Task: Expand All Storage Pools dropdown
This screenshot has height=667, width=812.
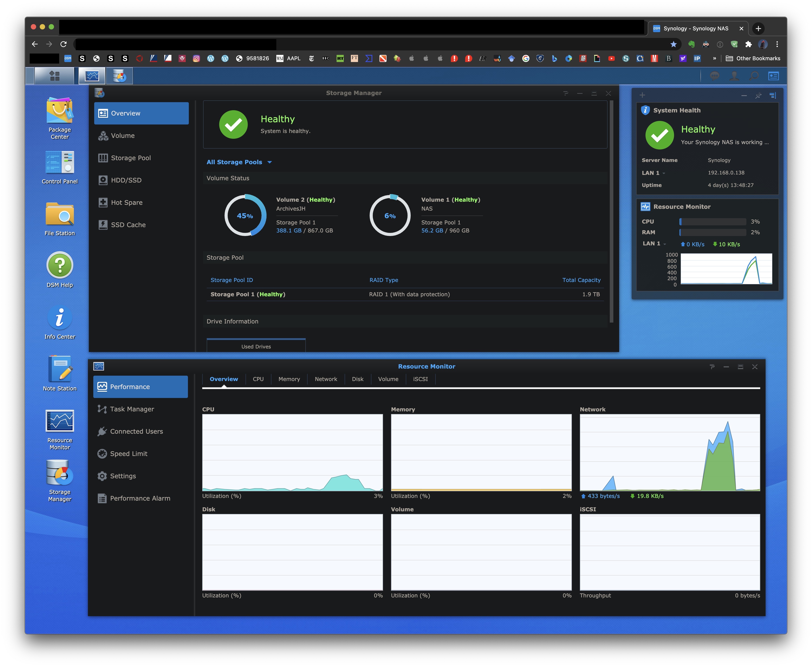Action: coord(239,162)
